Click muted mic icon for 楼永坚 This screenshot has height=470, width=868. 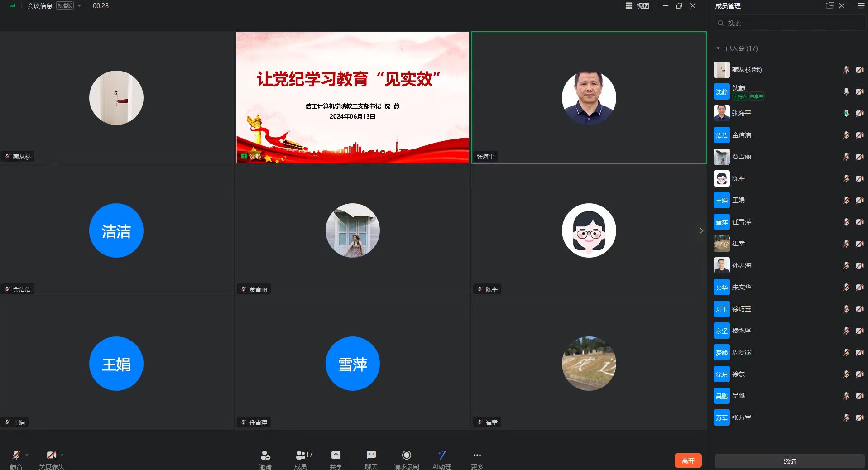point(846,331)
